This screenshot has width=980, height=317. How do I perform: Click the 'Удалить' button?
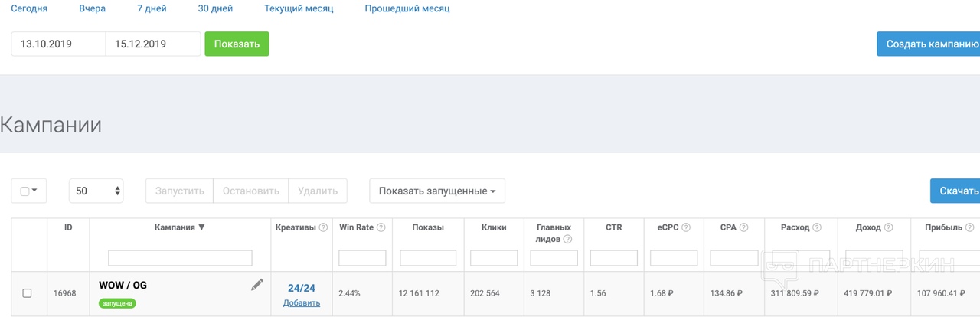(318, 191)
